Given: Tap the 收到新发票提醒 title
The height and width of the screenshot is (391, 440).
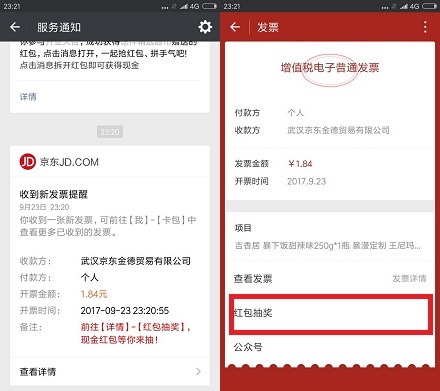Looking at the screenshot, I should tap(54, 194).
